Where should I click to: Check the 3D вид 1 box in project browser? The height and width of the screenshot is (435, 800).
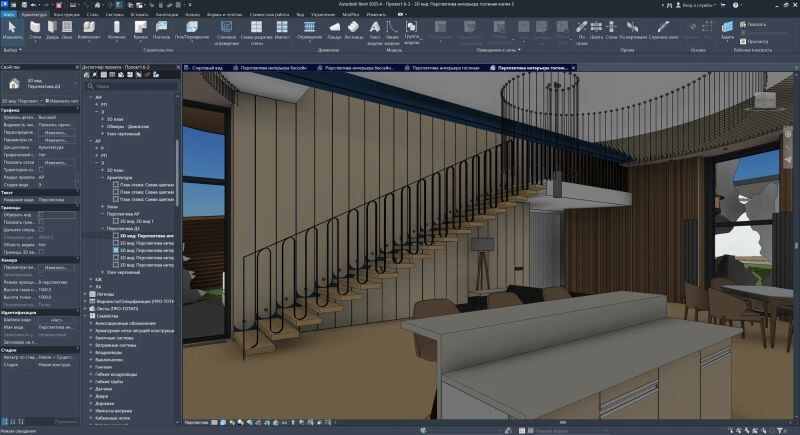(116, 220)
